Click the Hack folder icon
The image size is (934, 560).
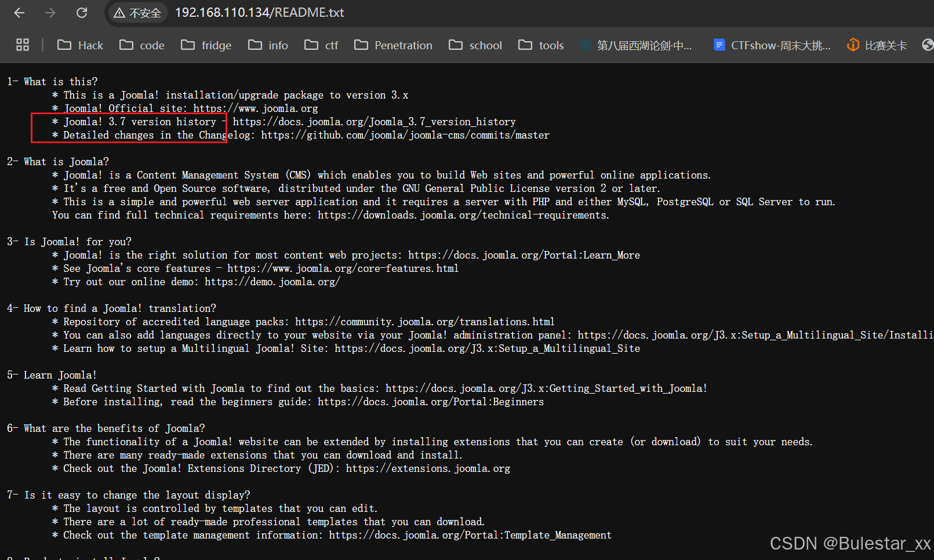(x=64, y=45)
